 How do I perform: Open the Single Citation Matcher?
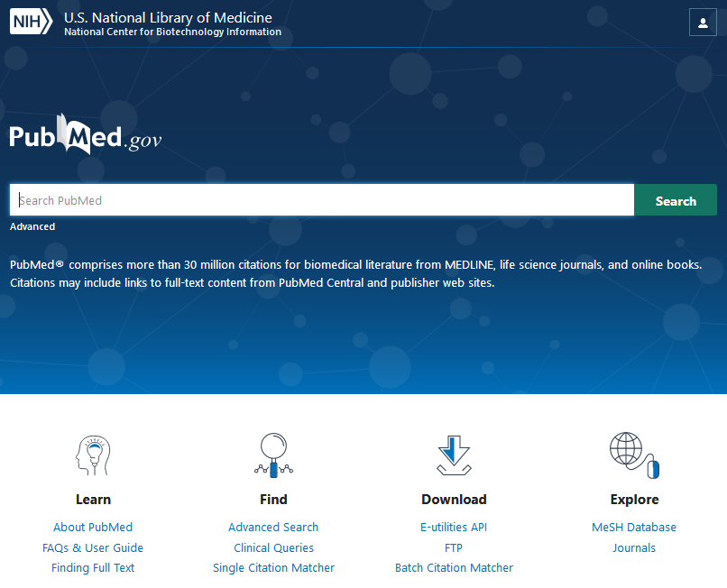(273, 568)
